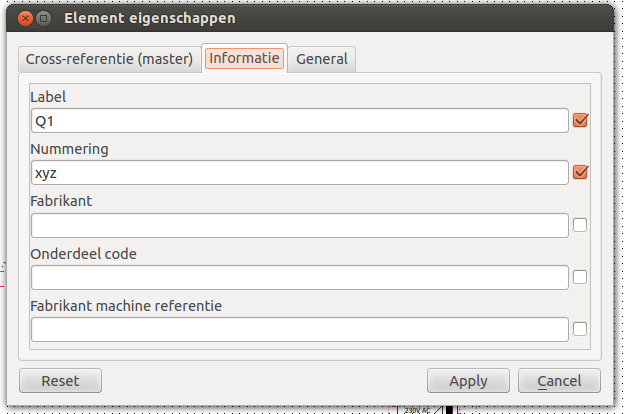The image size is (625, 414).
Task: Focus the Nummering field with xyz
Action: coord(300,173)
